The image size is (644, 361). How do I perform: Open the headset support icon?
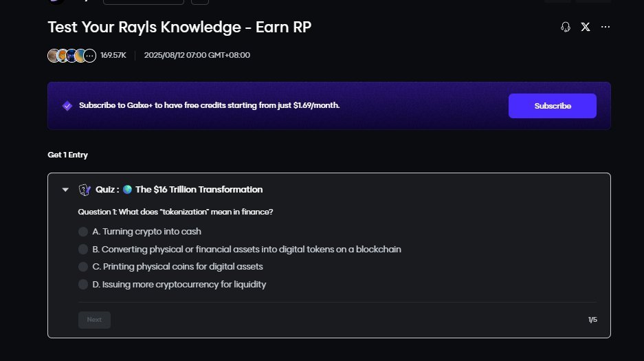(566, 27)
